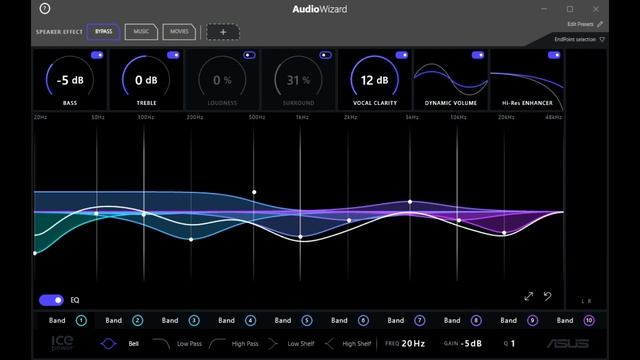
Task: Select the High Shelf filter icon
Action: pos(329,344)
